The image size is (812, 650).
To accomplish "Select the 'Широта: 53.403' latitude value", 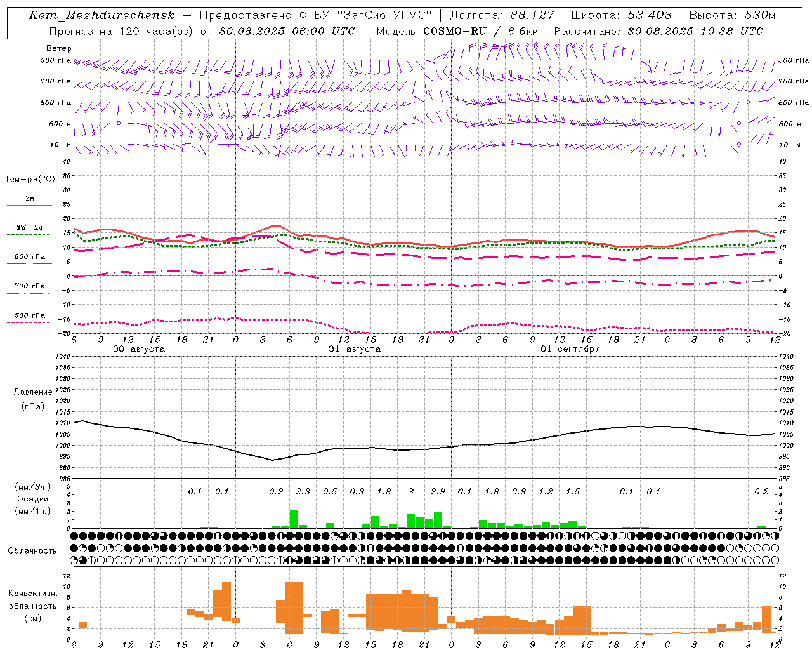I will 621,15.
